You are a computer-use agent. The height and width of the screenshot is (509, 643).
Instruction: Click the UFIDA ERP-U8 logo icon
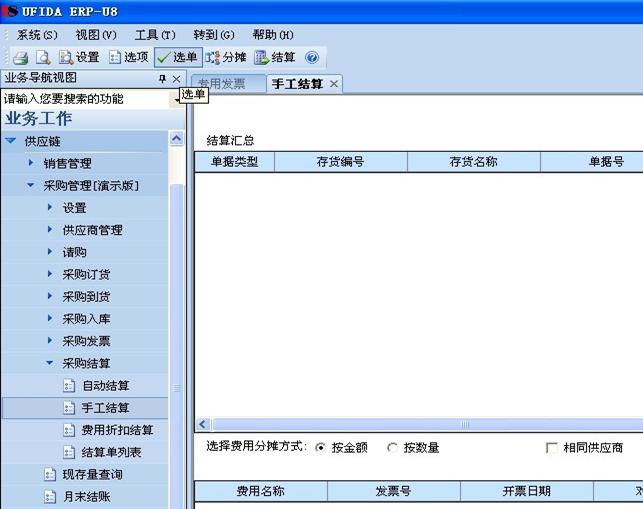point(11,11)
